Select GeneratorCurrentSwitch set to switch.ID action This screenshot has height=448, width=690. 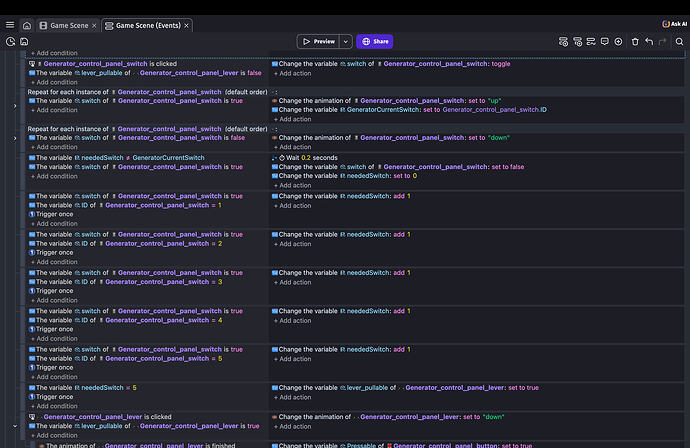pos(409,110)
